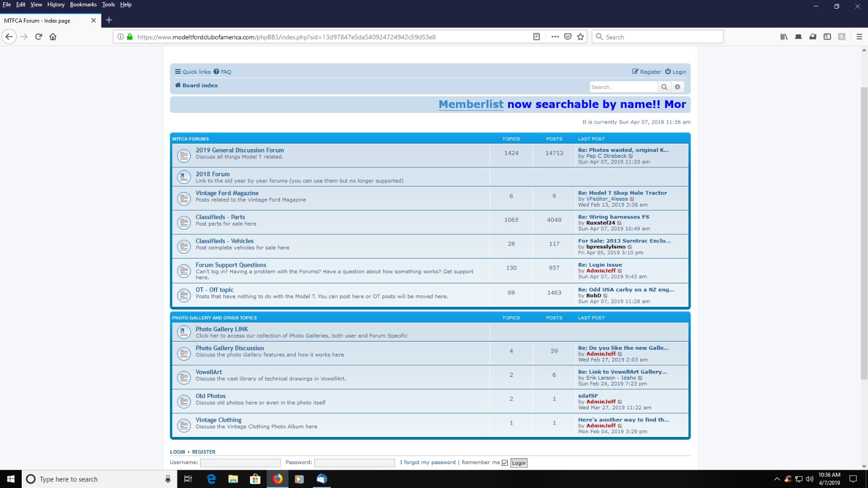Click the forum search magnifier icon
The height and width of the screenshot is (488, 868).
pos(664,87)
